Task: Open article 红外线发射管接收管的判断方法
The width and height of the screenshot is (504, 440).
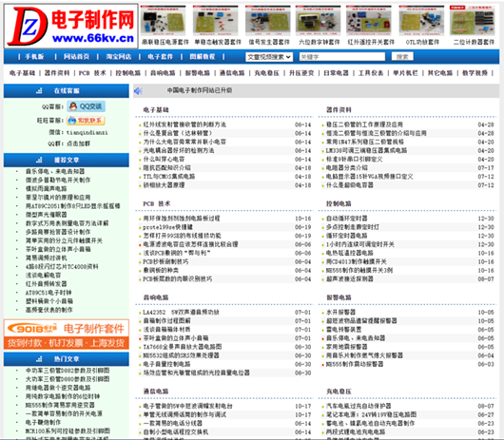Action: tap(184, 124)
